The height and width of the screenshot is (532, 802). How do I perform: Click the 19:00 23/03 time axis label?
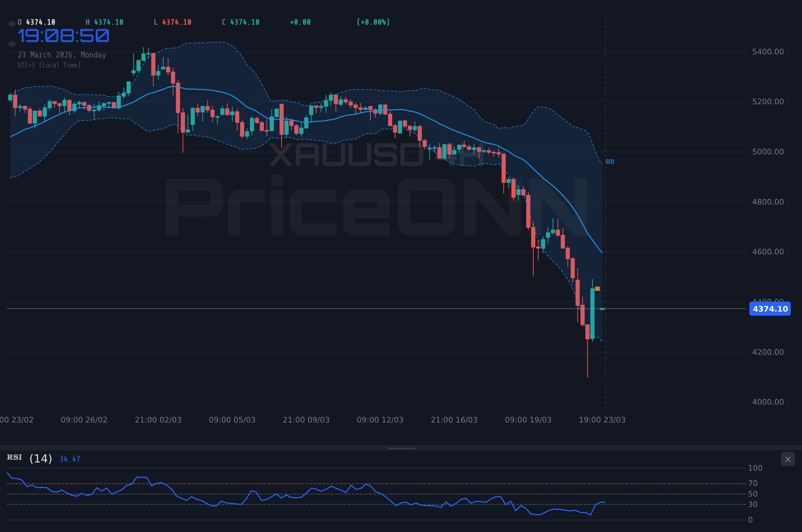tap(603, 419)
